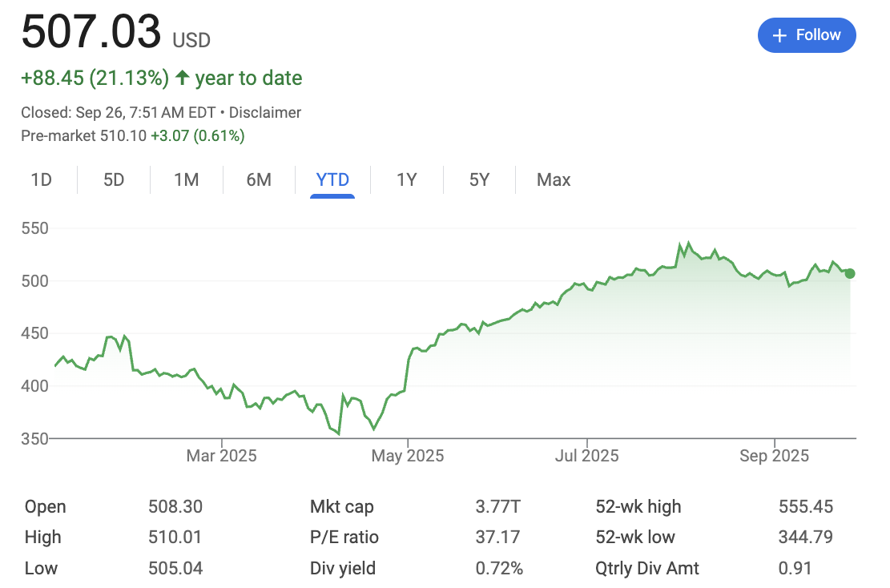Screen dimensions: 890x588
Task: Click the plus icon inside Follow button
Action: 778,35
